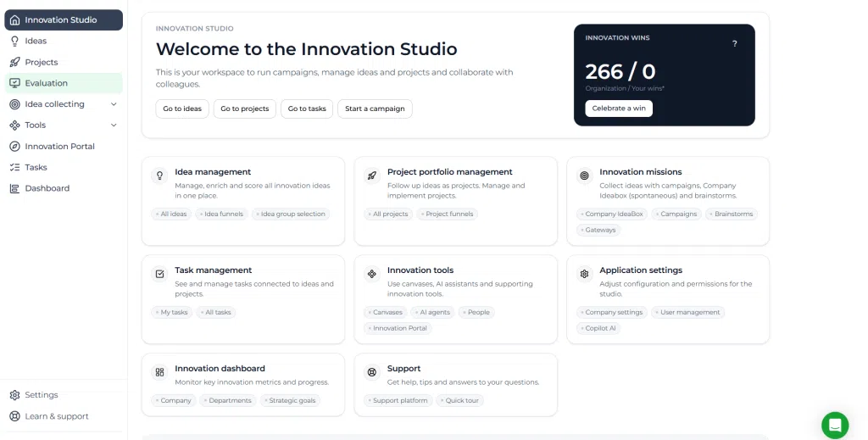Click the lightbulb icon on Idea management card

pos(159,175)
